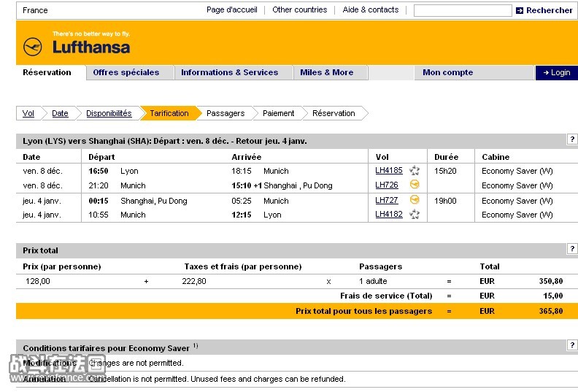Click the Star Alliance icon beside LH4182
The height and width of the screenshot is (392, 578).
pyautogui.click(x=415, y=215)
